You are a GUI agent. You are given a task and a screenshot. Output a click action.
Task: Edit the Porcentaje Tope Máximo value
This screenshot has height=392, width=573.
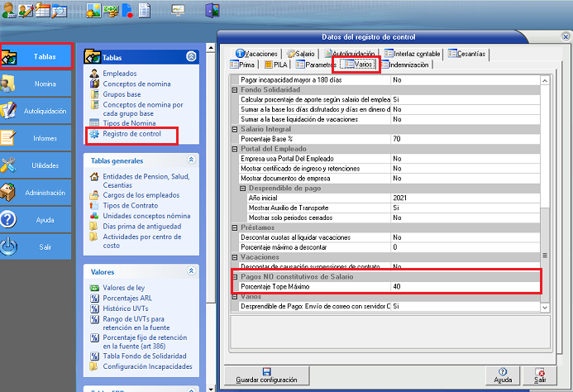click(x=463, y=286)
